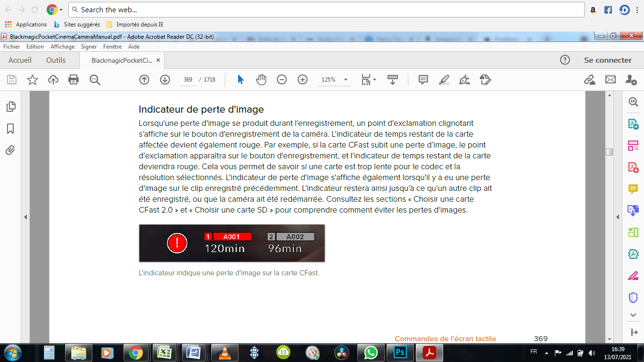The height and width of the screenshot is (362, 644).
Task: Open the Fill and Sign tool in right pane
Action: pyautogui.click(x=633, y=276)
